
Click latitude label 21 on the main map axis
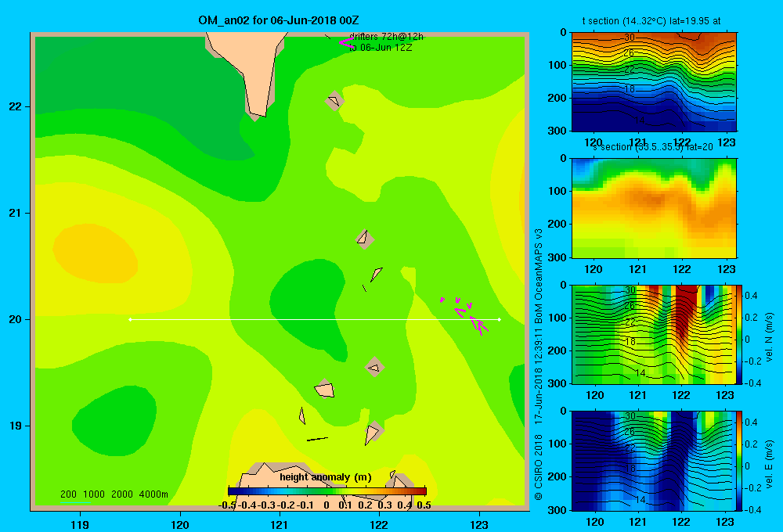click(x=16, y=213)
